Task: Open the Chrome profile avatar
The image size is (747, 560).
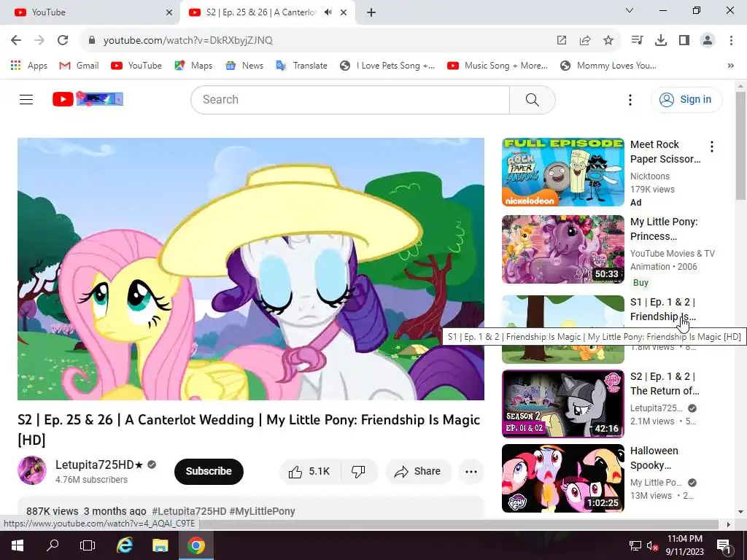Action: point(708,41)
